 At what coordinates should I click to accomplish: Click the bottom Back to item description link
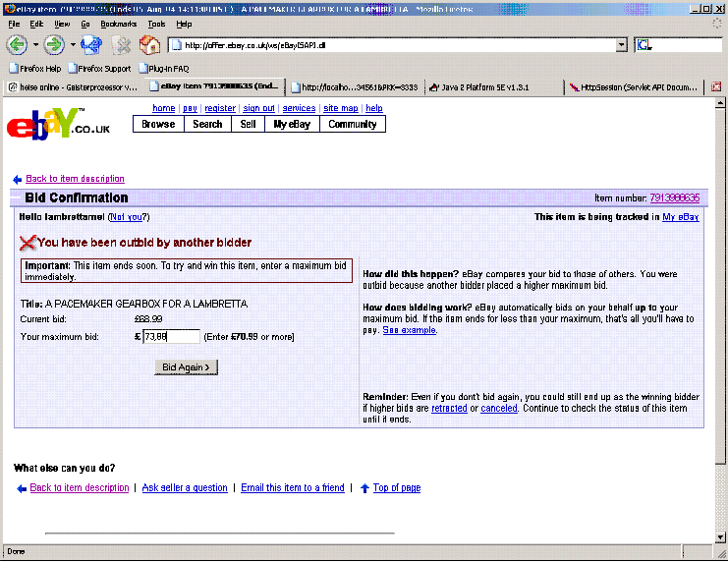click(80, 488)
